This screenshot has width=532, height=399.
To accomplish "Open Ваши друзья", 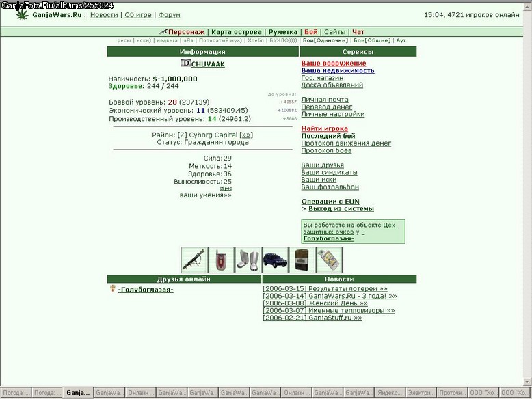I will 322,165.
